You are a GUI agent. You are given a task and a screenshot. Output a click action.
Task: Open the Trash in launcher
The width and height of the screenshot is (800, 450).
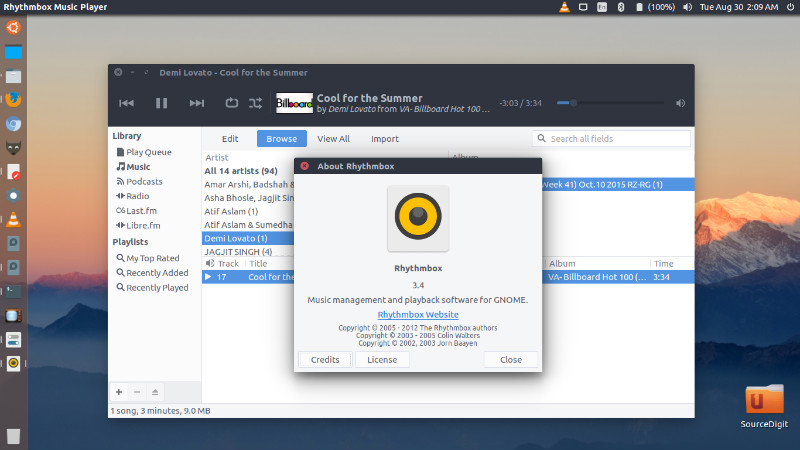point(13,436)
